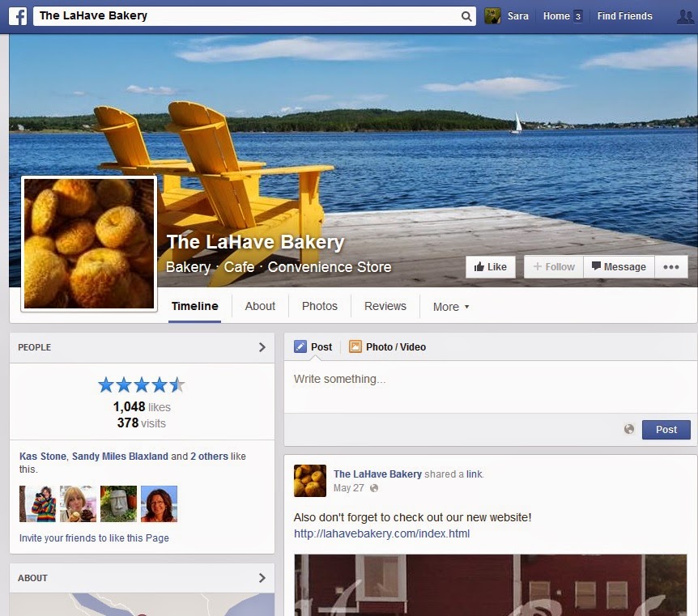This screenshot has width=698, height=616.
Task: Like The LaHave Bakery page
Action: [x=491, y=267]
